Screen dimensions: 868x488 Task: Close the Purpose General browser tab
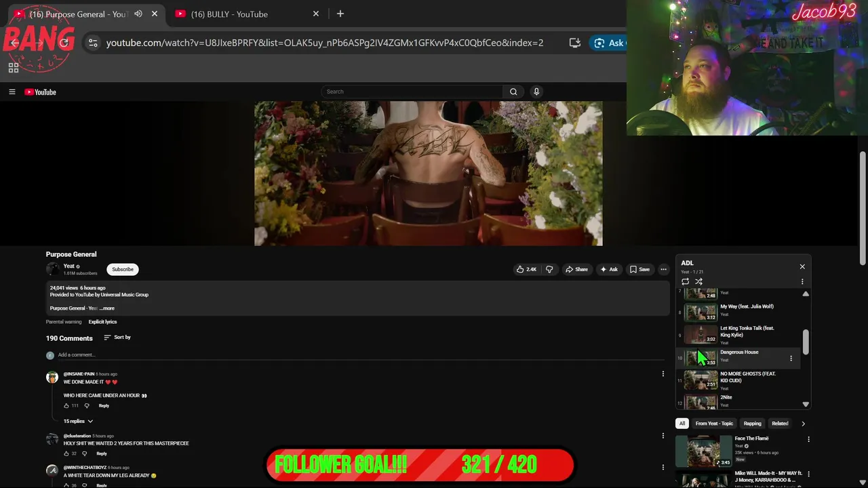coord(155,14)
